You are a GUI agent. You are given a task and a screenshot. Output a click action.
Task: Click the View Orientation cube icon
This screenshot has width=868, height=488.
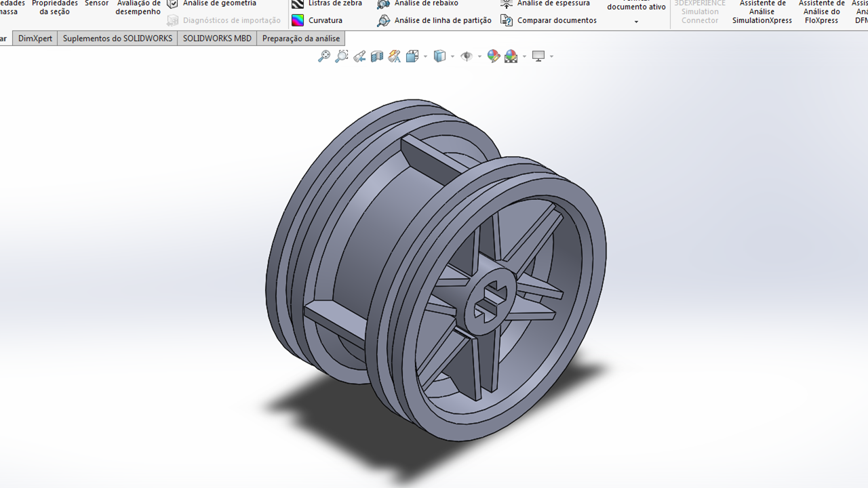[412, 56]
